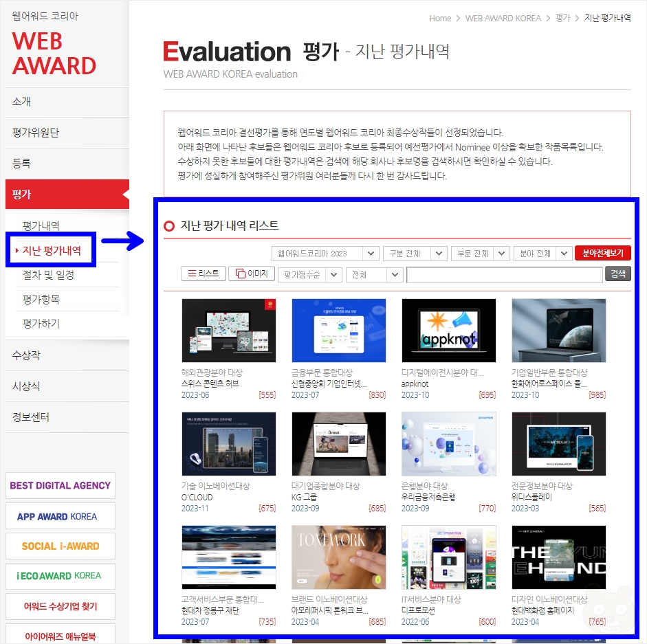Click the 우리금융저축은행 title text

(x=428, y=497)
